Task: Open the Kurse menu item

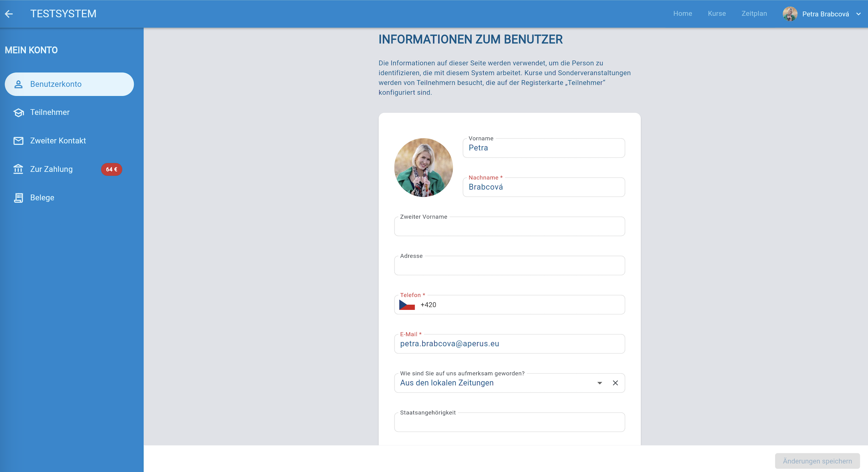Action: click(717, 14)
